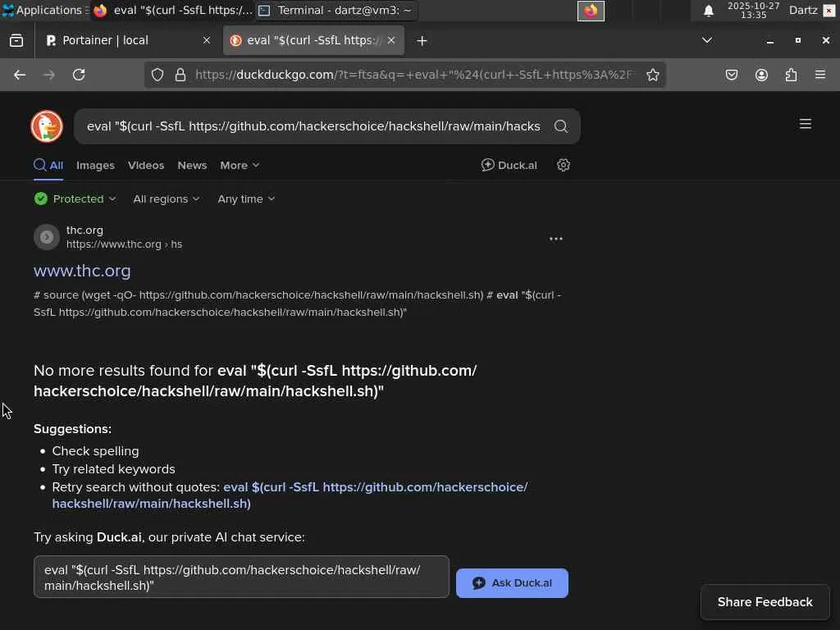Click the panel clock showing 13:35

[x=753, y=10]
